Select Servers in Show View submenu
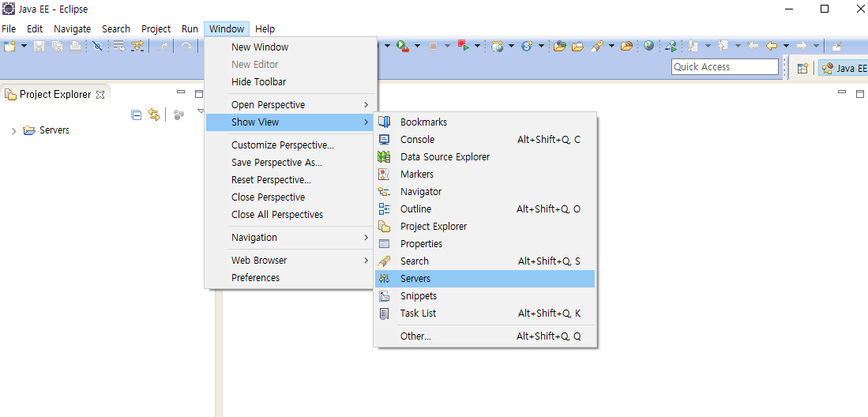This screenshot has width=868, height=417. point(485,279)
